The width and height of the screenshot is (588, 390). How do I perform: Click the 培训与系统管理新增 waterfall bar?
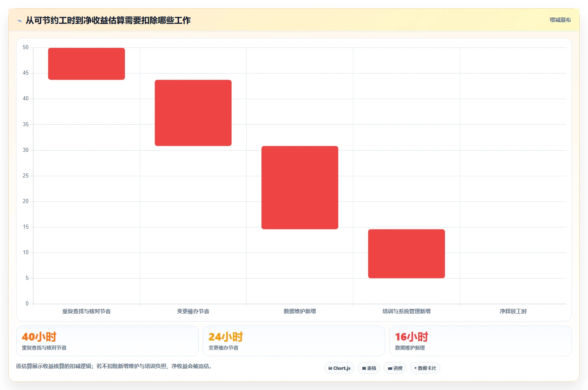click(407, 253)
